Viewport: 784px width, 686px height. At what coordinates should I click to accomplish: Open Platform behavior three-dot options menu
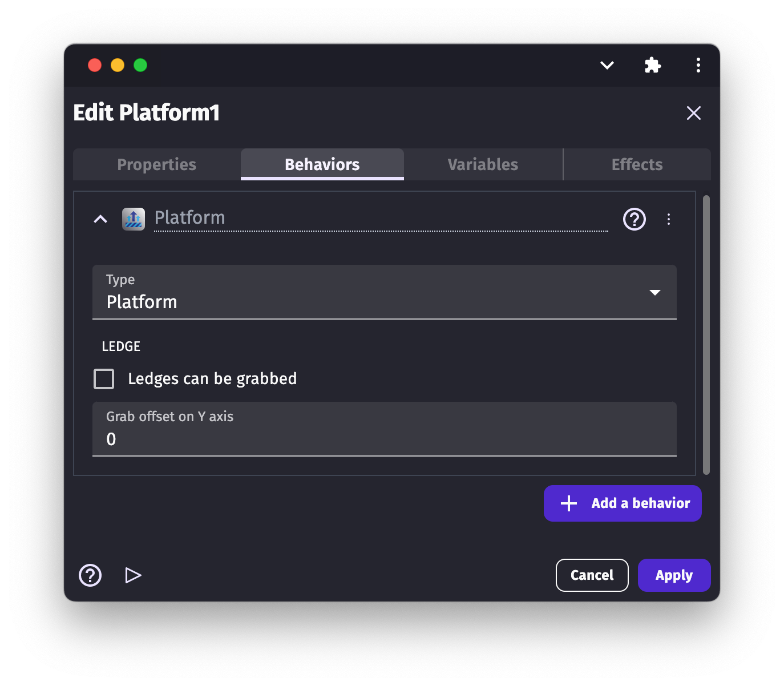click(669, 219)
